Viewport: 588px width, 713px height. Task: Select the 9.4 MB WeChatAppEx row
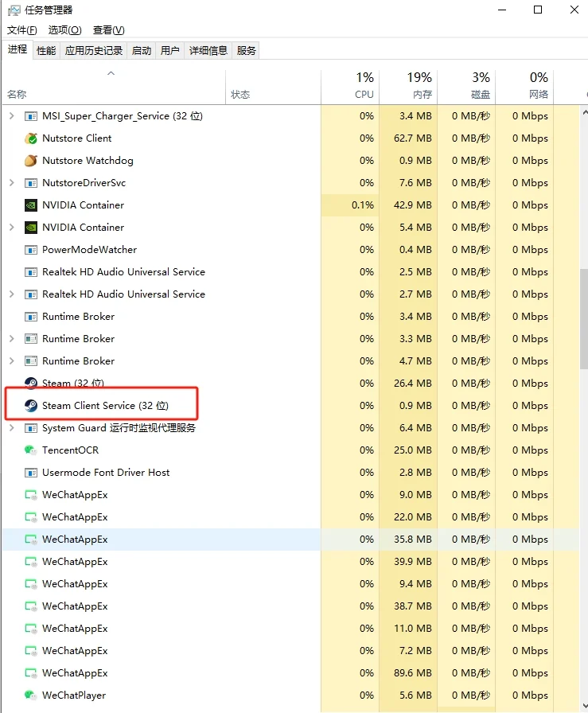[x=291, y=584]
